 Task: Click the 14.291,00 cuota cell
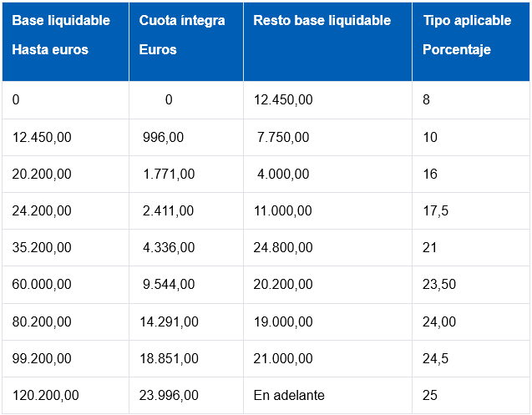coord(169,321)
